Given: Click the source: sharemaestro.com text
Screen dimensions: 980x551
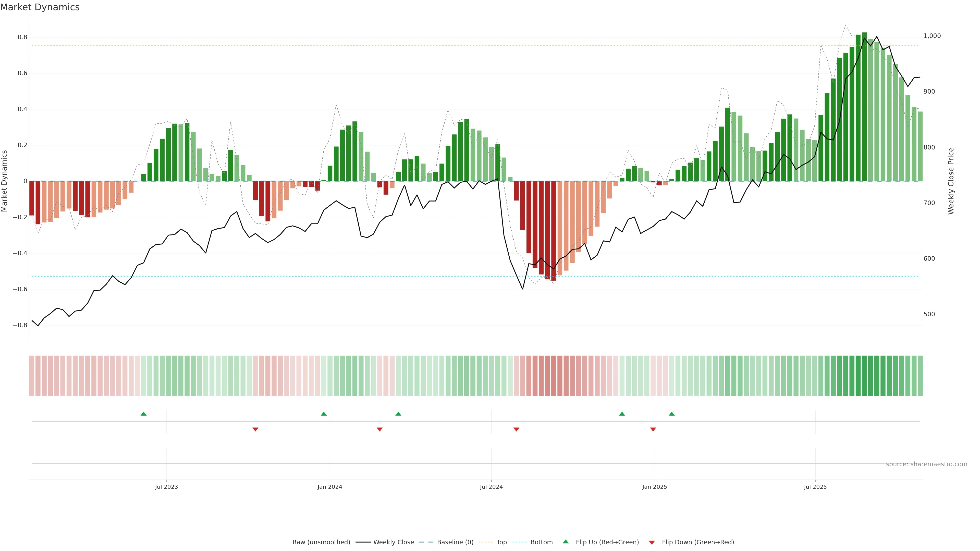Looking at the screenshot, I should pos(926,464).
